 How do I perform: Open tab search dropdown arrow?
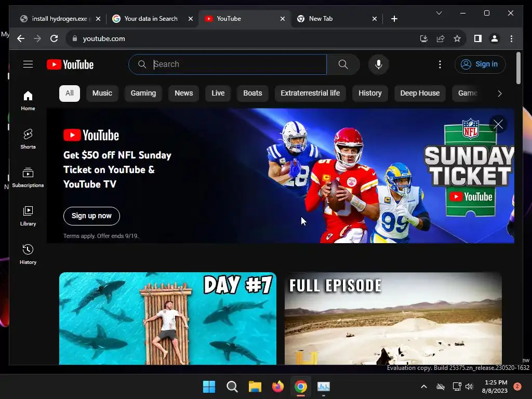pos(438,13)
